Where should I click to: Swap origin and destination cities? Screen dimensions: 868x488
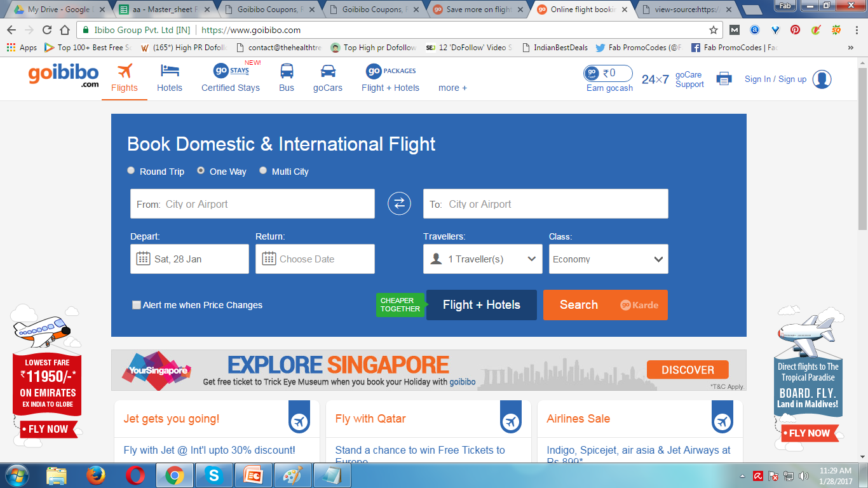399,203
